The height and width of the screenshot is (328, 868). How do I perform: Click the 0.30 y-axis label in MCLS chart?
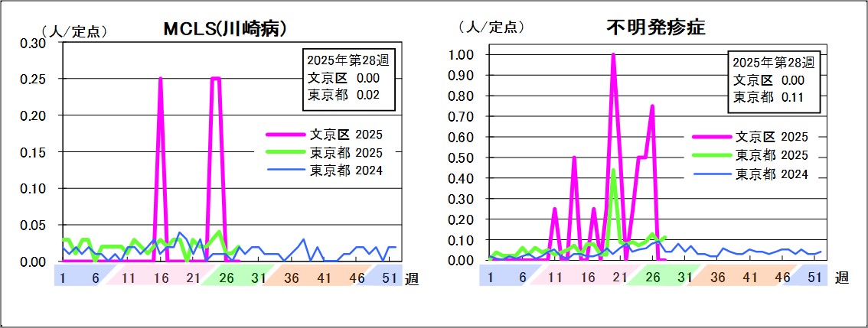pyautogui.click(x=34, y=43)
